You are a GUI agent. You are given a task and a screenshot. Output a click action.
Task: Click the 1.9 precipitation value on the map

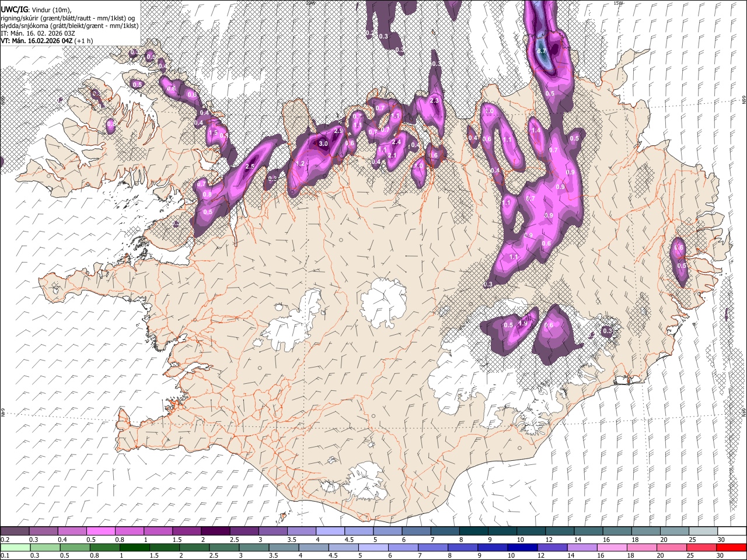(523, 324)
